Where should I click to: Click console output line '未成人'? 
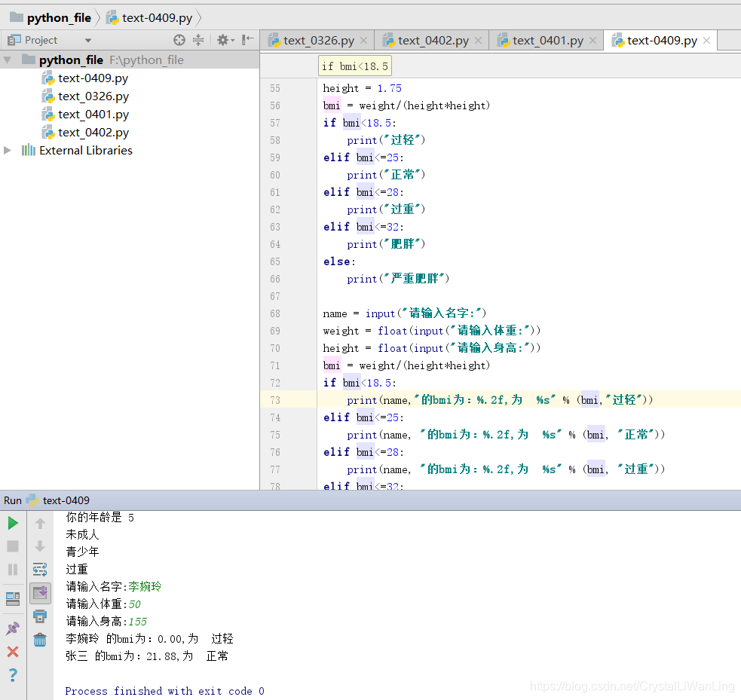(82, 535)
